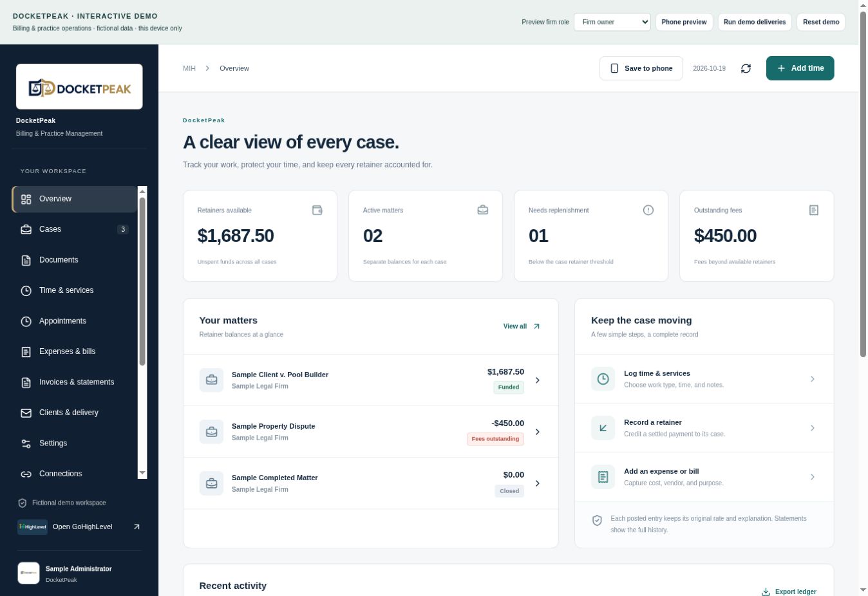Click the Reset demo button
The width and height of the screenshot is (868, 596).
(821, 22)
